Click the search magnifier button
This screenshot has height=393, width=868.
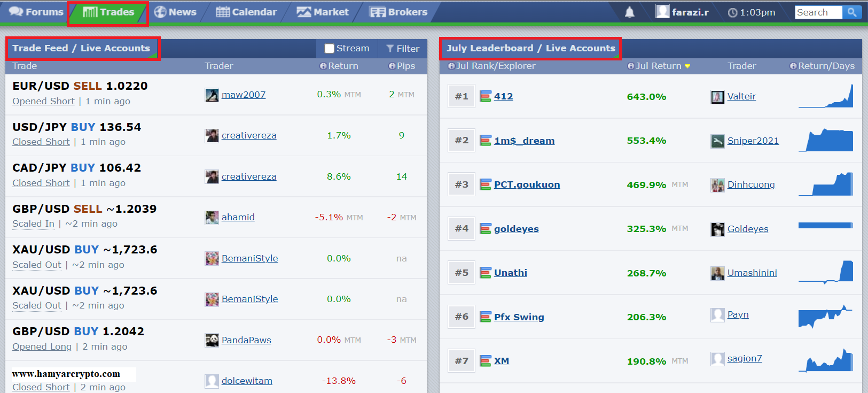coord(851,12)
